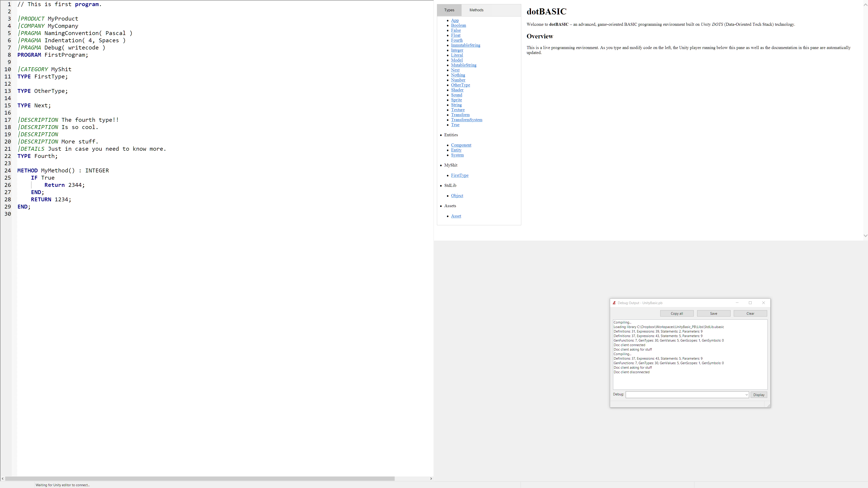Open the ImmutableString type link
The width and height of the screenshot is (868, 488).
click(x=465, y=45)
